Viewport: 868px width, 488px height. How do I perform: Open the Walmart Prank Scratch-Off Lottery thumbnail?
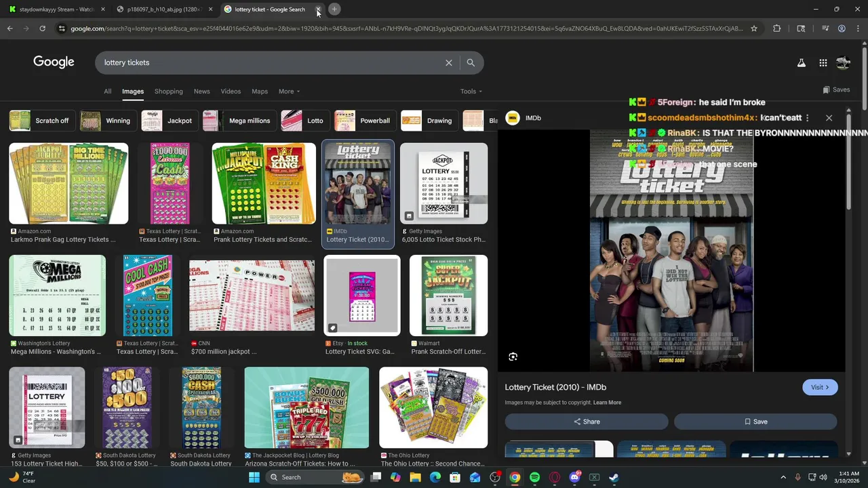(x=448, y=296)
